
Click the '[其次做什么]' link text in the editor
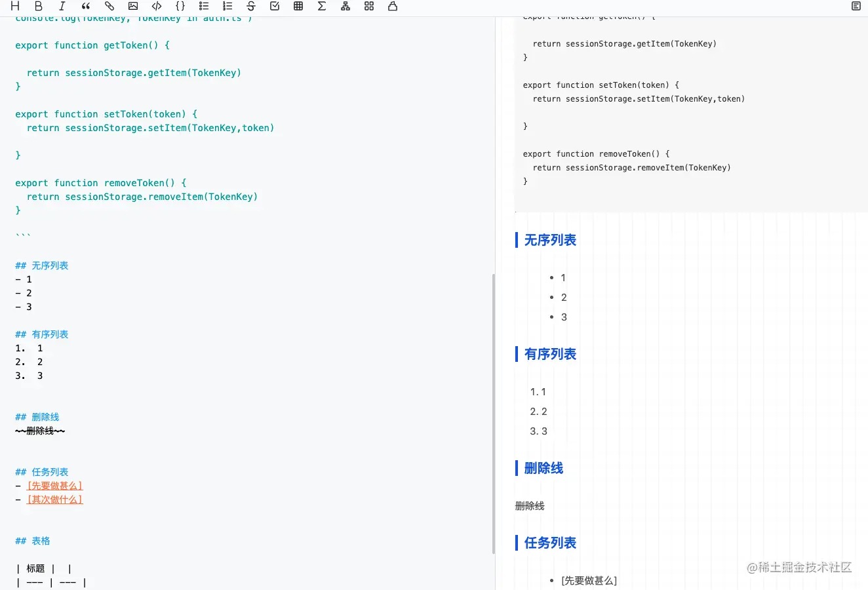point(55,500)
